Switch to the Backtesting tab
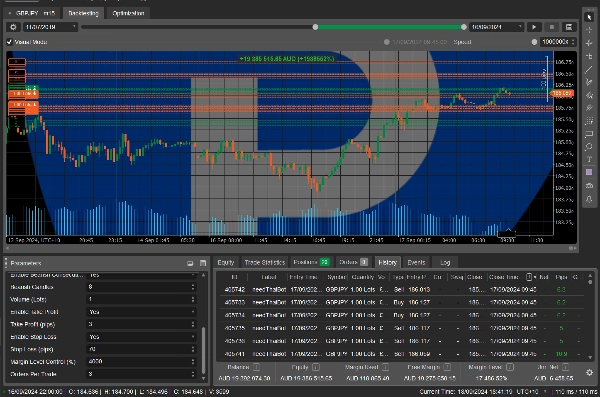Viewport: 600px width, 397px height. pyautogui.click(x=83, y=13)
